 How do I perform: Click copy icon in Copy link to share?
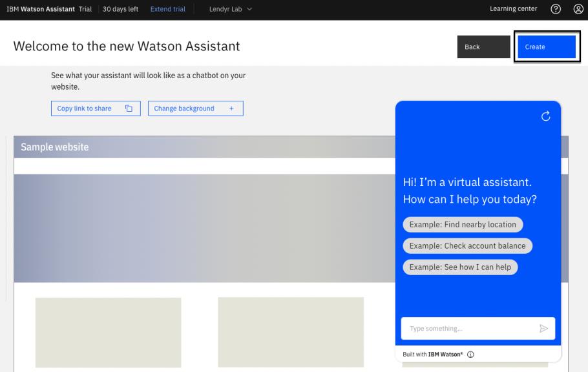(x=129, y=108)
